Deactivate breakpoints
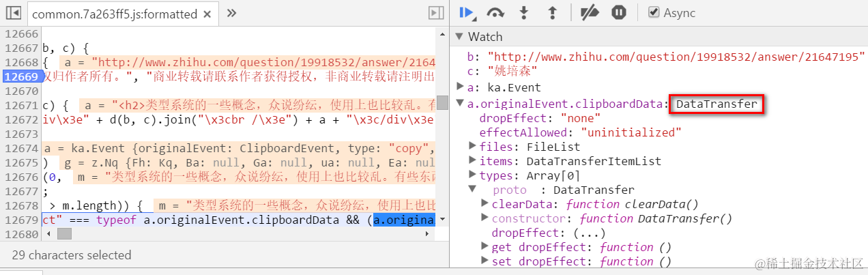 589,12
